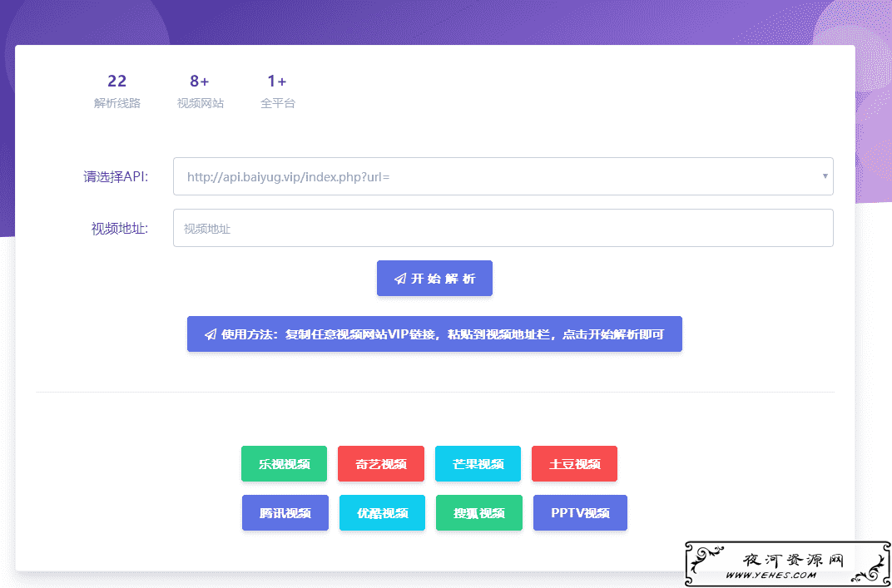Screen dimensions: 892x588
Task: Click the 全平台 stat label
Action: tap(278, 103)
